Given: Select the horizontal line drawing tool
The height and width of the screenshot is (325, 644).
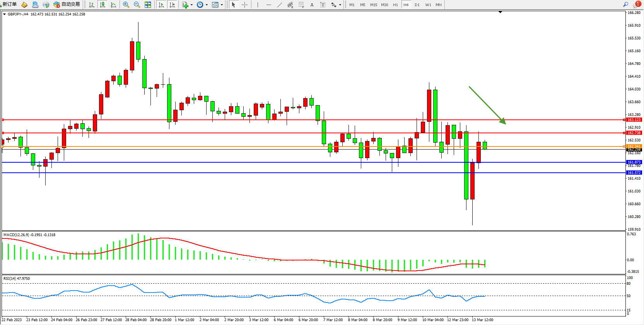Looking at the screenshot, I should (x=268, y=5).
